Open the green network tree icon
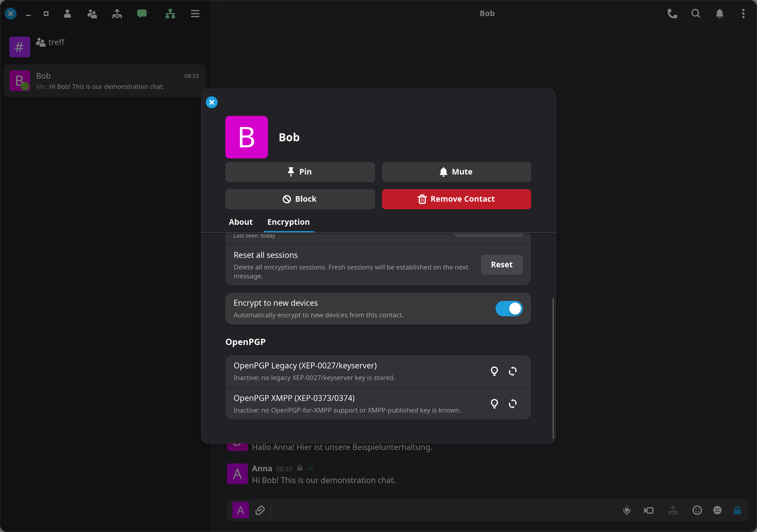 [x=170, y=14]
